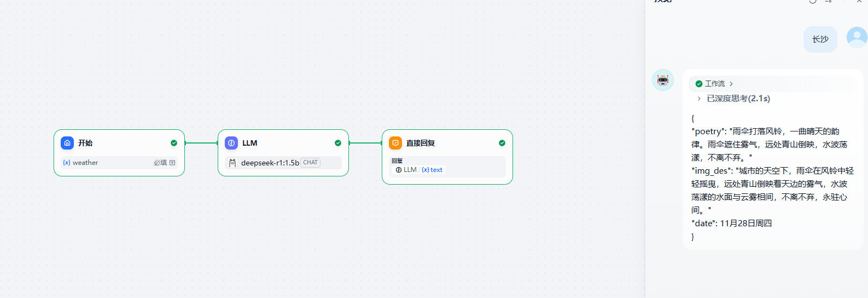Image resolution: width=868 pixels, height=298 pixels.
Task: Click the CHAT badge on LLM node
Action: coord(310,163)
